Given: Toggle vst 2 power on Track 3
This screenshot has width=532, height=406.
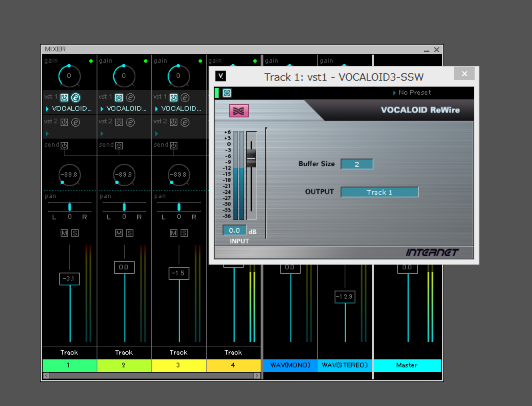Looking at the screenshot, I should pos(173,122).
